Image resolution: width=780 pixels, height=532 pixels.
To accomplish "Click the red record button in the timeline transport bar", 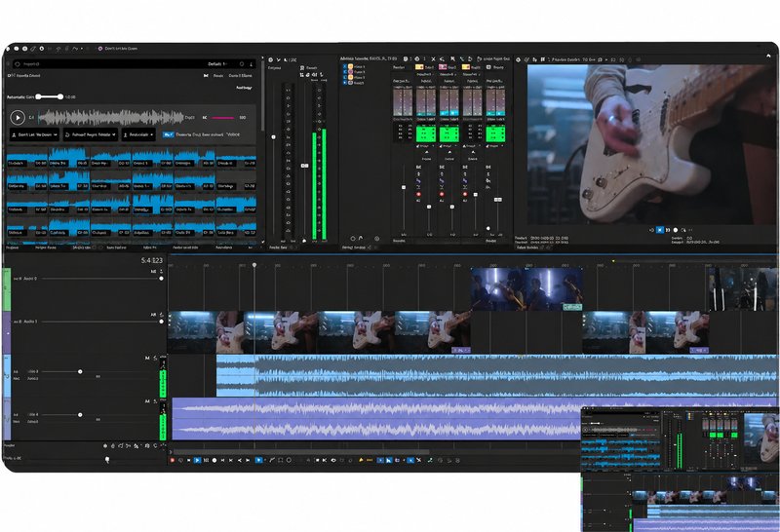I will tap(173, 461).
